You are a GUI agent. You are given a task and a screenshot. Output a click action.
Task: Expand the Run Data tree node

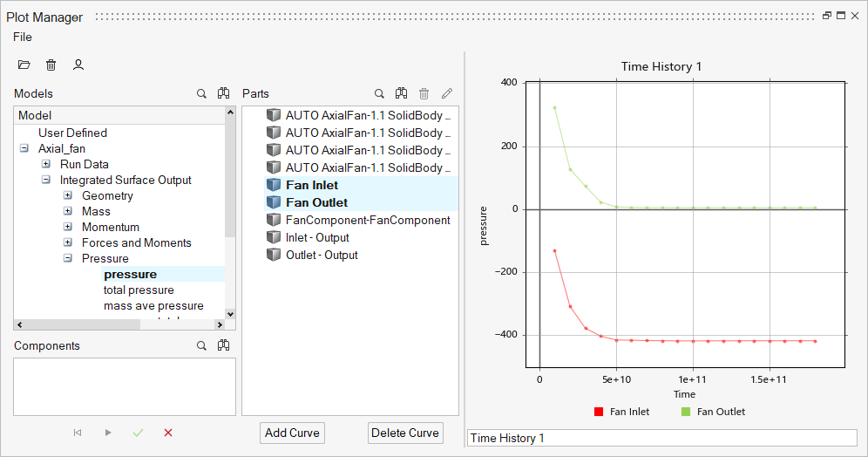point(46,165)
